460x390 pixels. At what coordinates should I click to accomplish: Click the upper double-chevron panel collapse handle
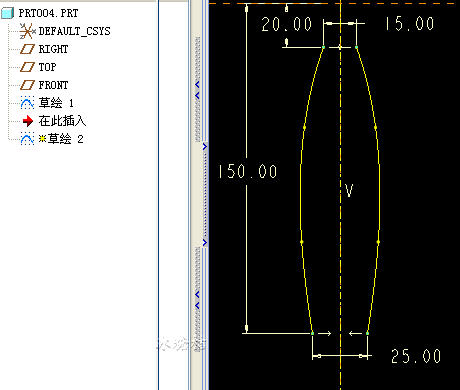click(197, 90)
